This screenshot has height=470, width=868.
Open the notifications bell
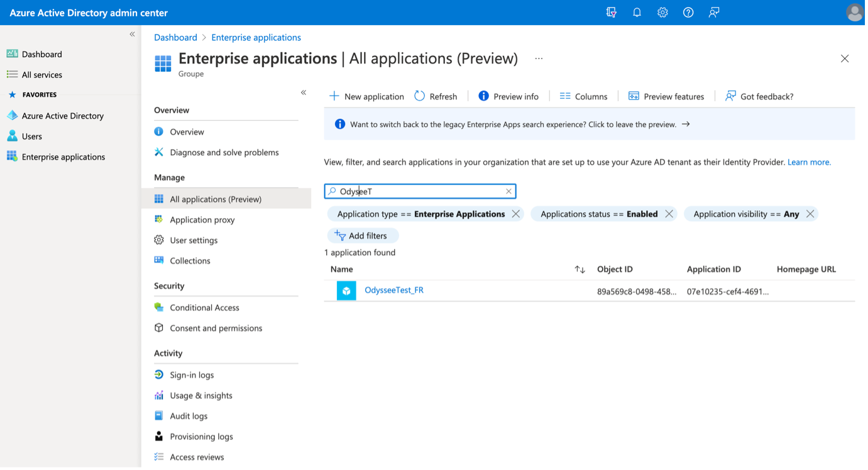coord(637,13)
